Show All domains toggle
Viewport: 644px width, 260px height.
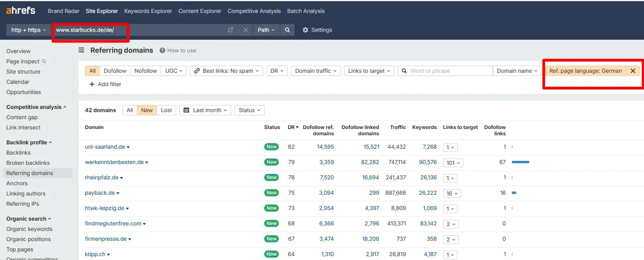pos(130,110)
